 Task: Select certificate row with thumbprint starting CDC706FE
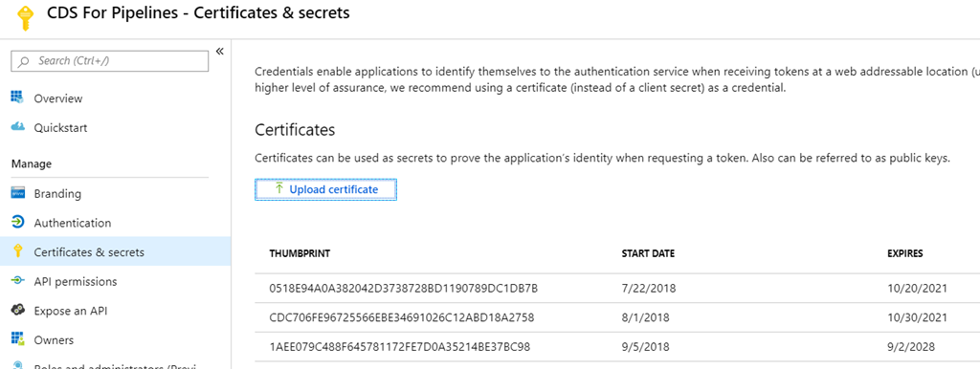point(617,317)
